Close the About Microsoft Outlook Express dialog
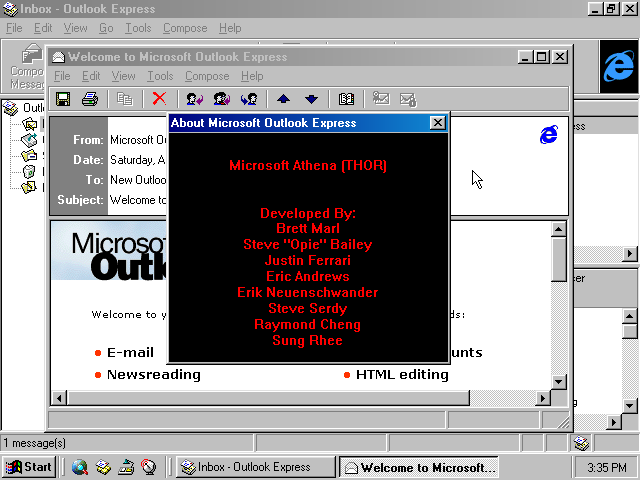 point(438,122)
